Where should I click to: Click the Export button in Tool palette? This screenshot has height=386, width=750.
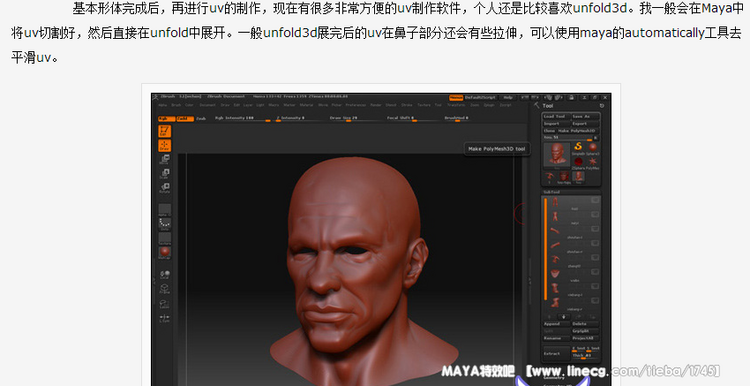pos(585,123)
